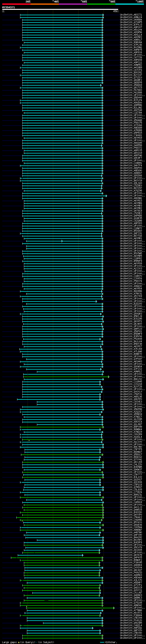Select the UniRef100_A9P816 label
The height and width of the screenshot is (644, 146).
pyautogui.click(x=131, y=53)
